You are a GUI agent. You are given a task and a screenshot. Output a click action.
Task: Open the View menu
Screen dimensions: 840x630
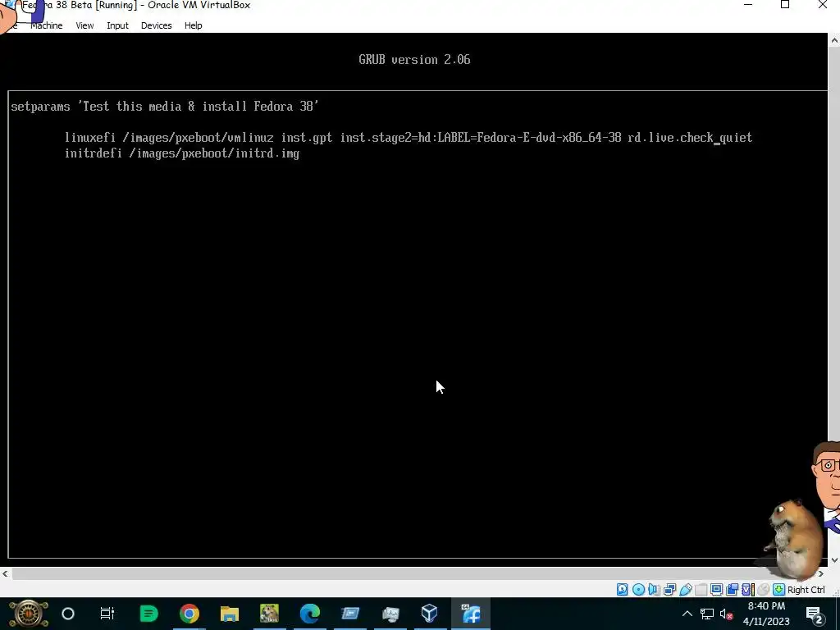(x=84, y=25)
